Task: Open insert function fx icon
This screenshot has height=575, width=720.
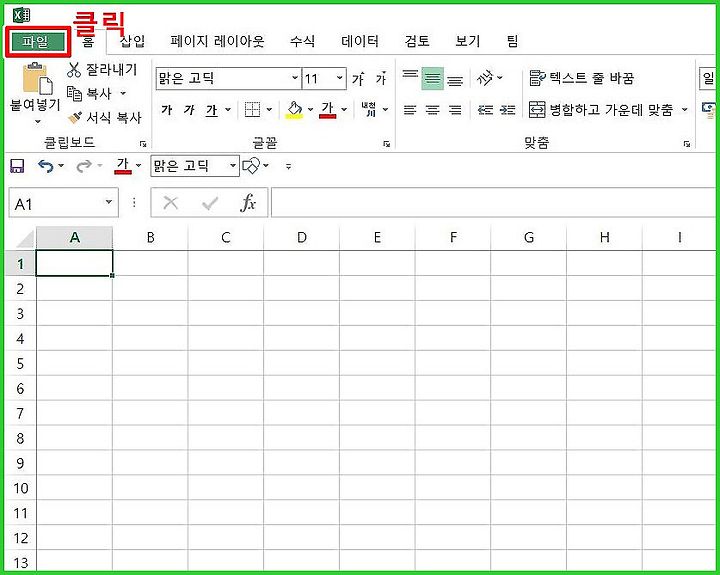Action: point(248,203)
